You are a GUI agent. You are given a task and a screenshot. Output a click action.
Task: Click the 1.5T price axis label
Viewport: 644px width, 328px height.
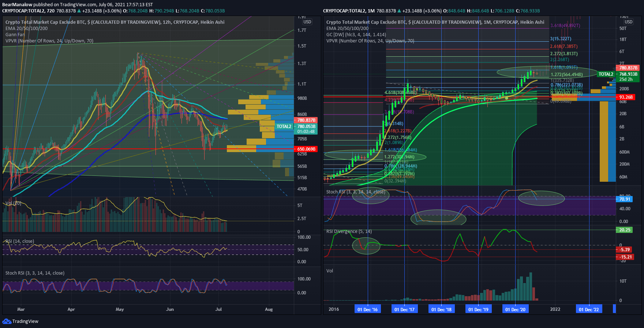(302, 46)
